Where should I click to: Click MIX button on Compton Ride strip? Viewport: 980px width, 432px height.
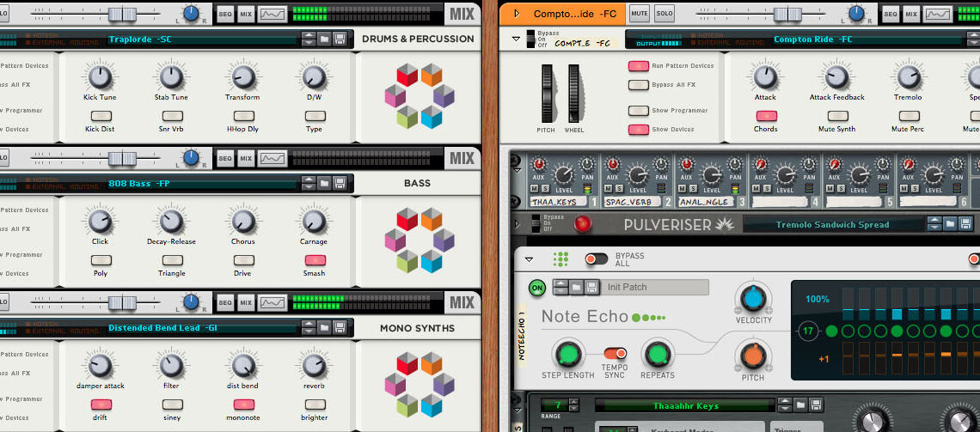coord(912,14)
